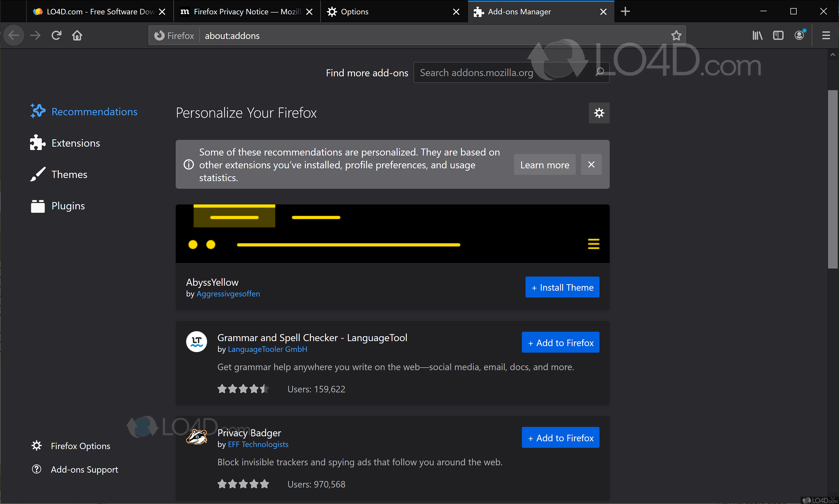Switch to the Firefox Privacy Notice tab
This screenshot has width=839, height=504.
click(247, 12)
